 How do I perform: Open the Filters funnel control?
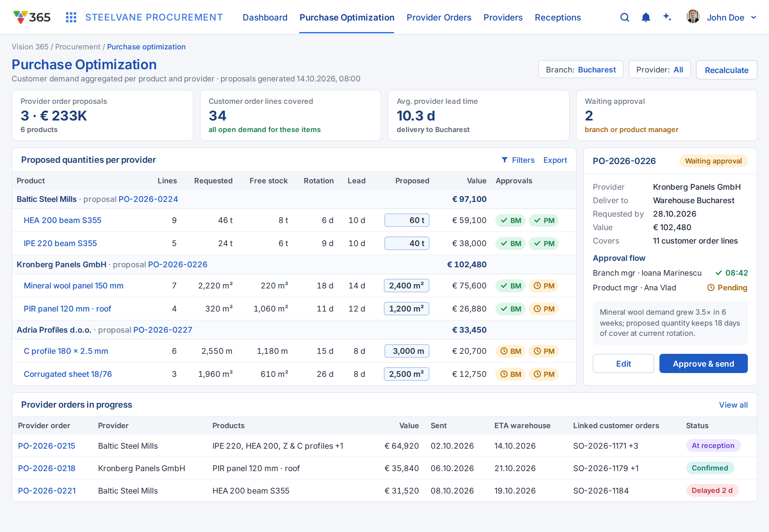518,160
